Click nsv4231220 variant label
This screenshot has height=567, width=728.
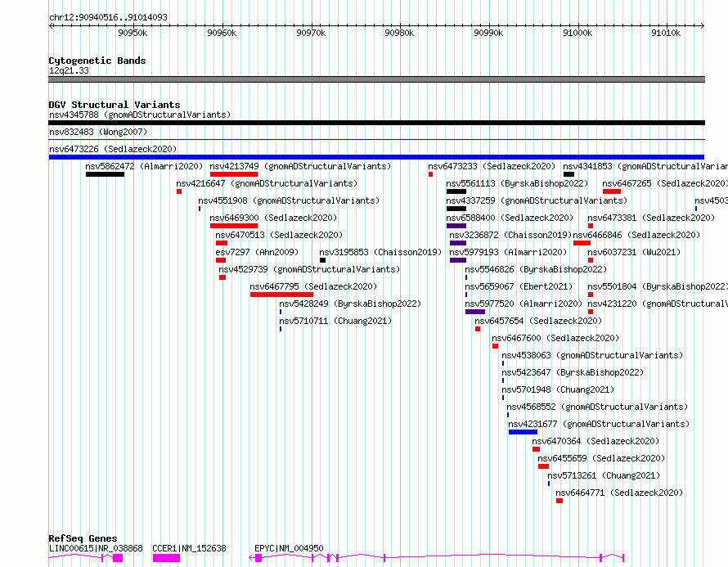pyautogui.click(x=658, y=304)
